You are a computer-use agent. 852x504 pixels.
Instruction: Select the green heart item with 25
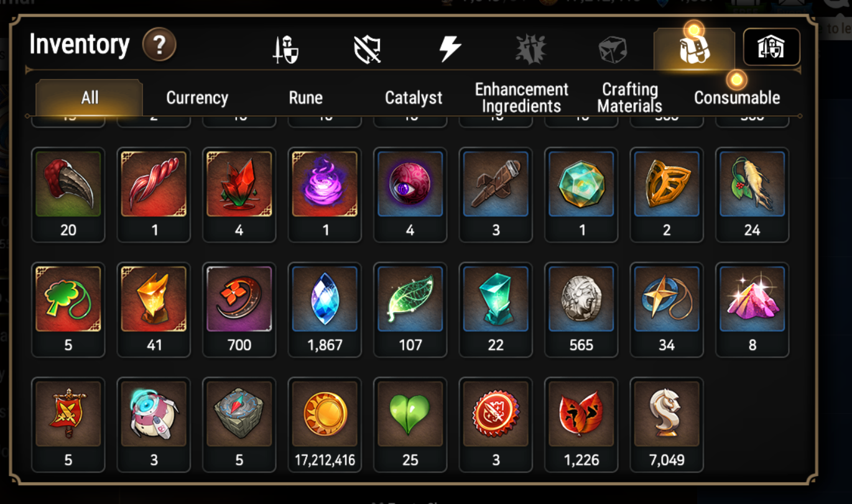[x=410, y=424]
